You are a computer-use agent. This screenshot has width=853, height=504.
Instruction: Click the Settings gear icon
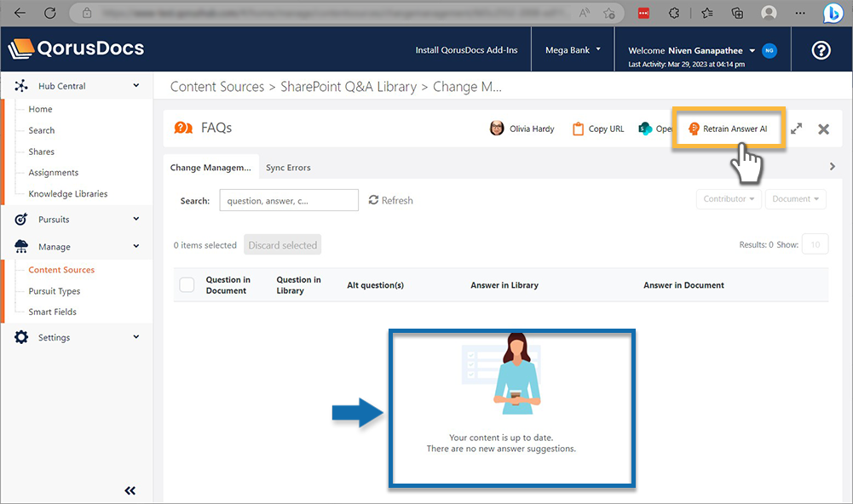click(x=21, y=337)
